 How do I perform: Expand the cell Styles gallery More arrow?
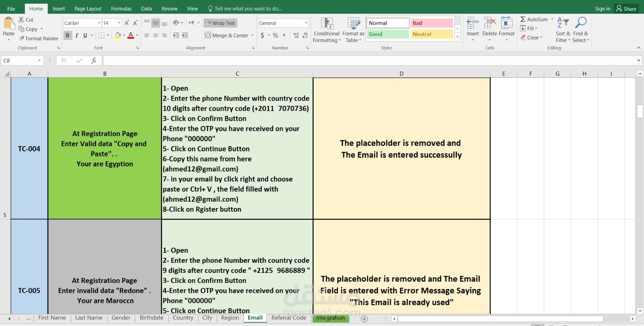(x=458, y=37)
